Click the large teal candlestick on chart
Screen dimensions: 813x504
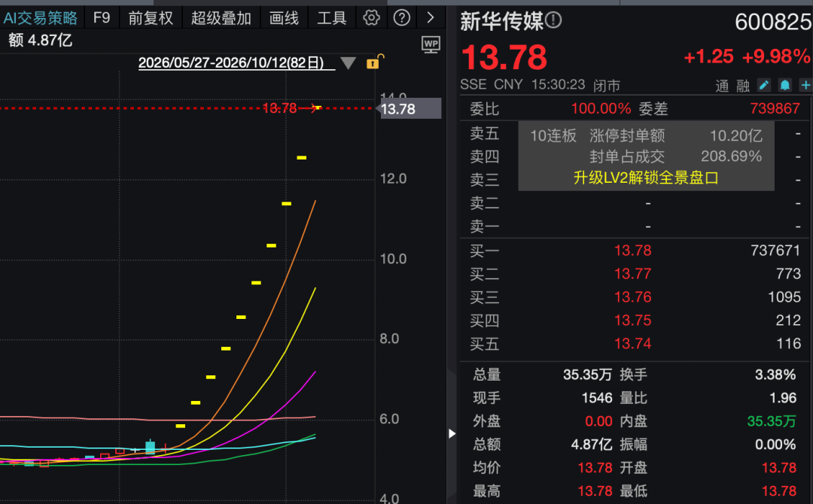click(x=151, y=447)
